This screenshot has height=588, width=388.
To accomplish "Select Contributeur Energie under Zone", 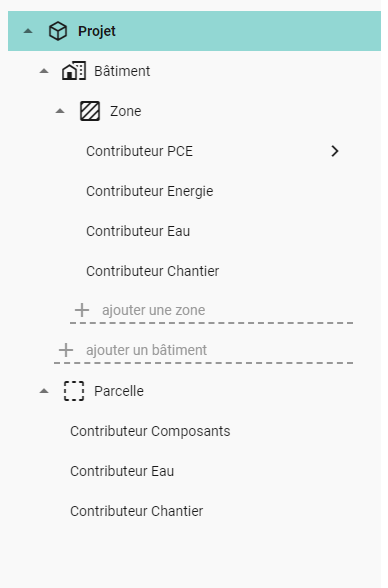I will [150, 191].
